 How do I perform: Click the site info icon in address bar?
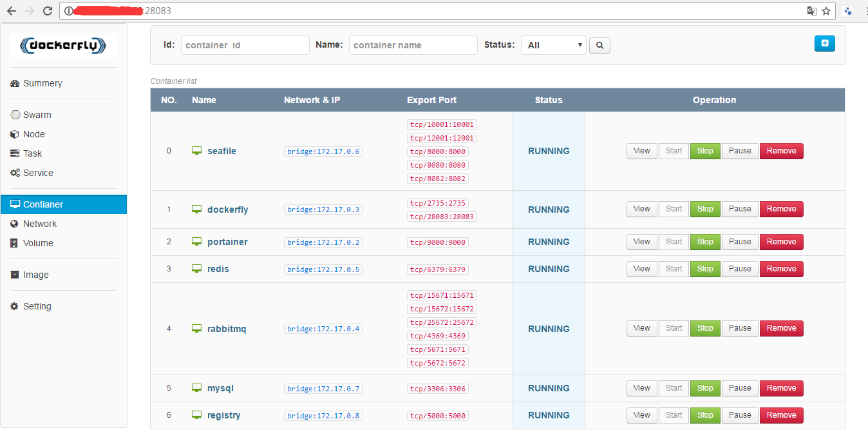pos(69,11)
